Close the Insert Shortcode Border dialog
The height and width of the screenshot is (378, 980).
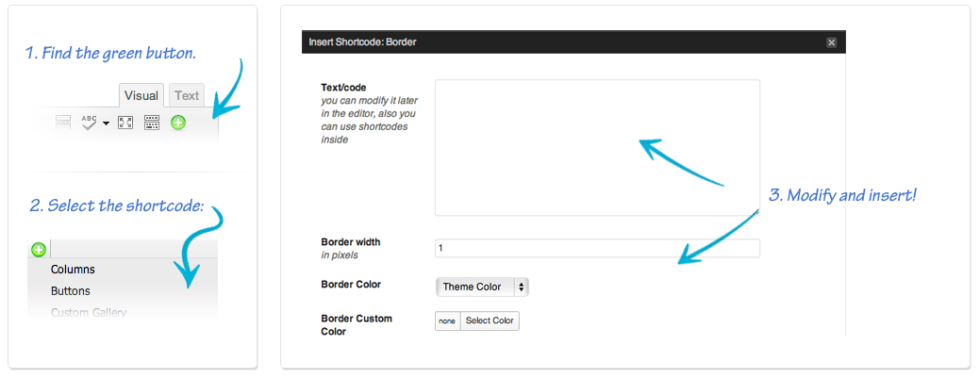pyautogui.click(x=831, y=42)
